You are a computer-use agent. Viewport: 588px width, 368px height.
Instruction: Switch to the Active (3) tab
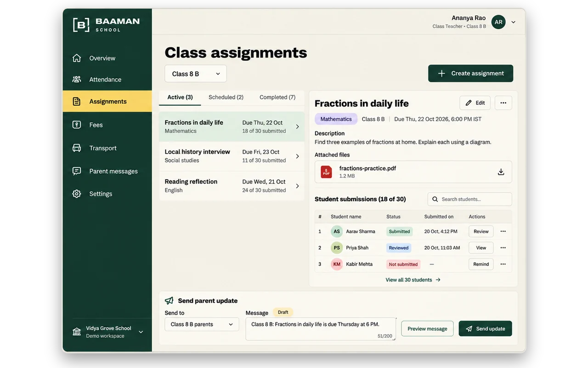pyautogui.click(x=180, y=97)
